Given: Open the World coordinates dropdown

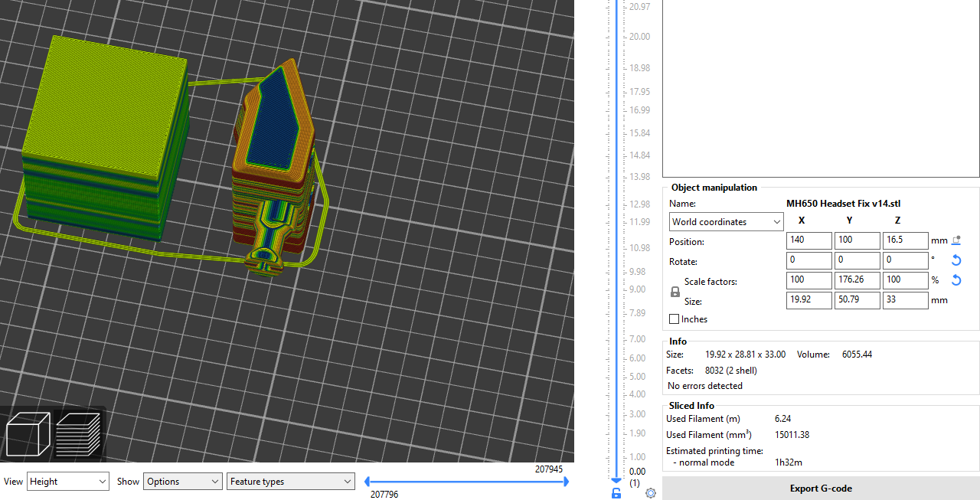Looking at the screenshot, I should coord(727,222).
